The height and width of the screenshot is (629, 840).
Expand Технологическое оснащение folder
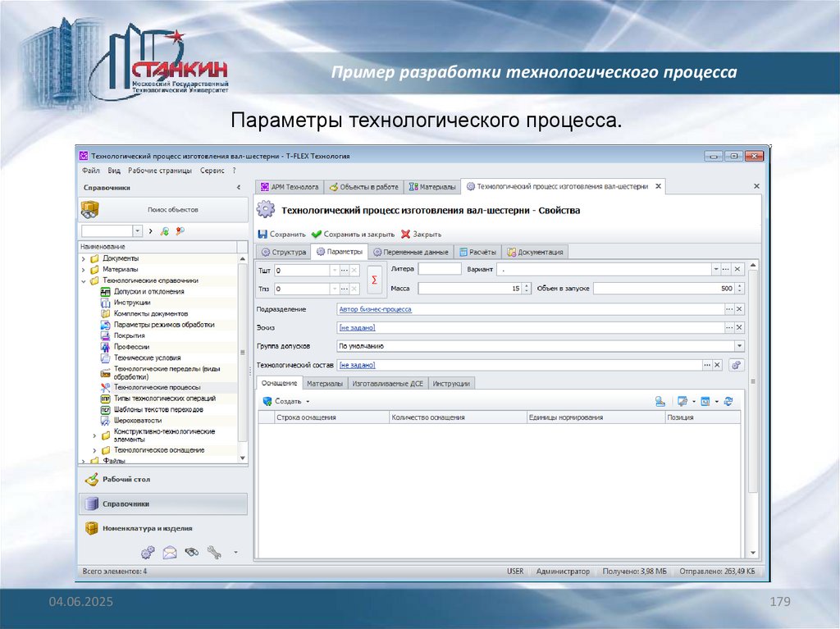tap(95, 450)
